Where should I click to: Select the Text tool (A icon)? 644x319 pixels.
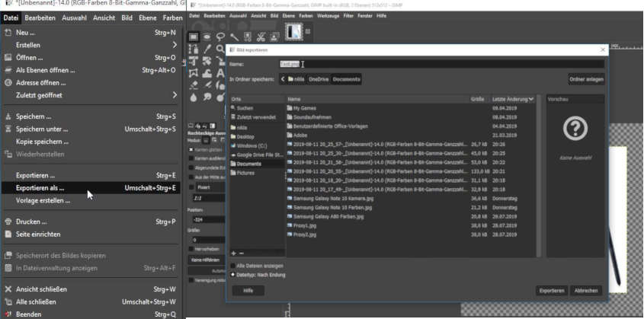point(220,73)
